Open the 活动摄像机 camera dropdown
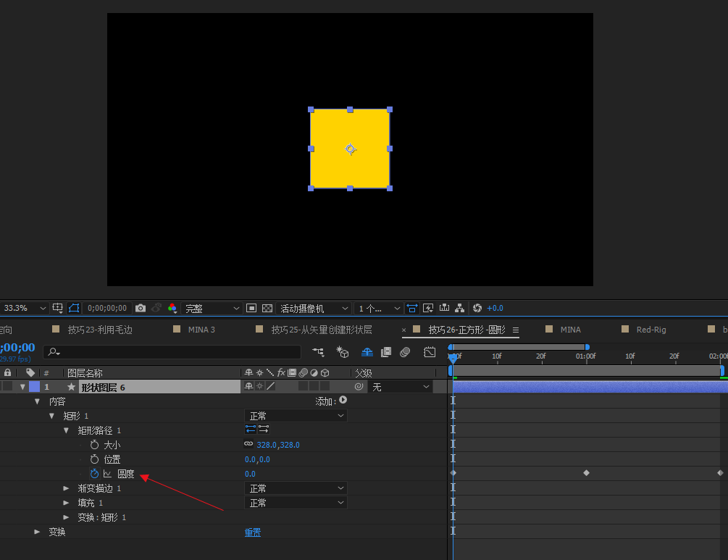Image resolution: width=728 pixels, height=560 pixels. (x=314, y=309)
